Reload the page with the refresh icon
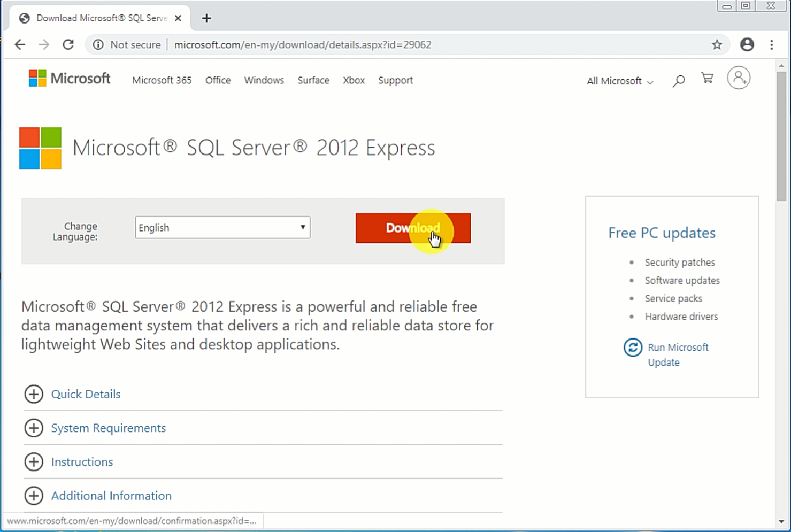 pyautogui.click(x=68, y=45)
